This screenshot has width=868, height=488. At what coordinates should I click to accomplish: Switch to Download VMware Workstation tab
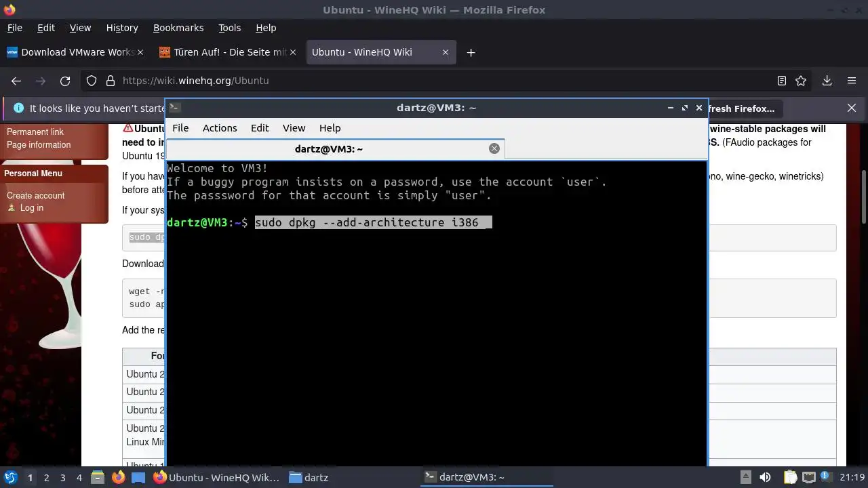[x=75, y=52]
